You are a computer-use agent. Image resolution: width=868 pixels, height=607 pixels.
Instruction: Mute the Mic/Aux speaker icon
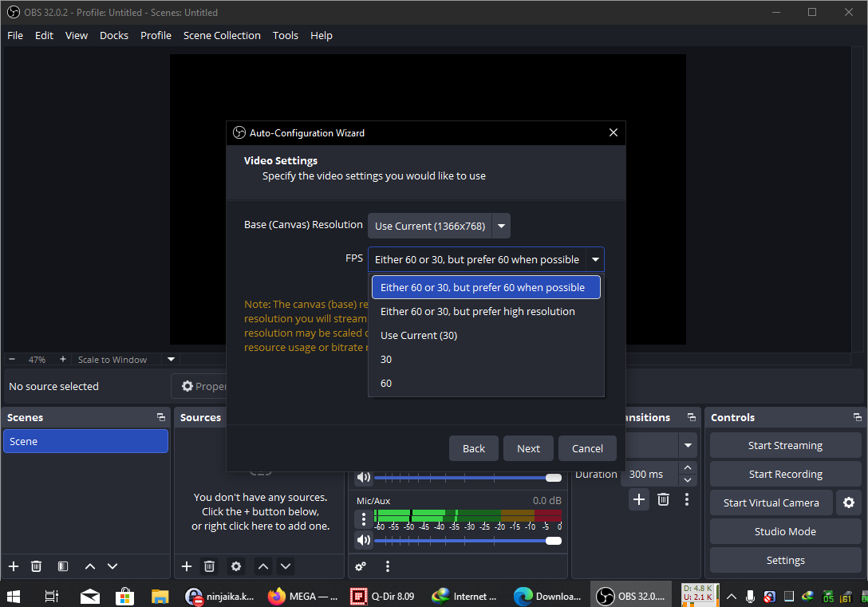[364, 540]
